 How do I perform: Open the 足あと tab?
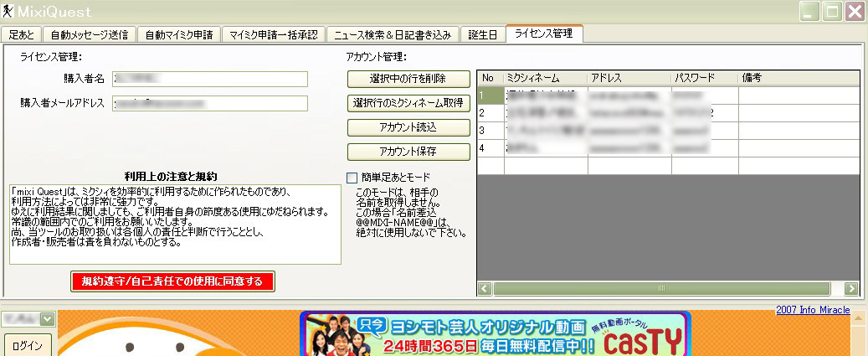tap(22, 34)
